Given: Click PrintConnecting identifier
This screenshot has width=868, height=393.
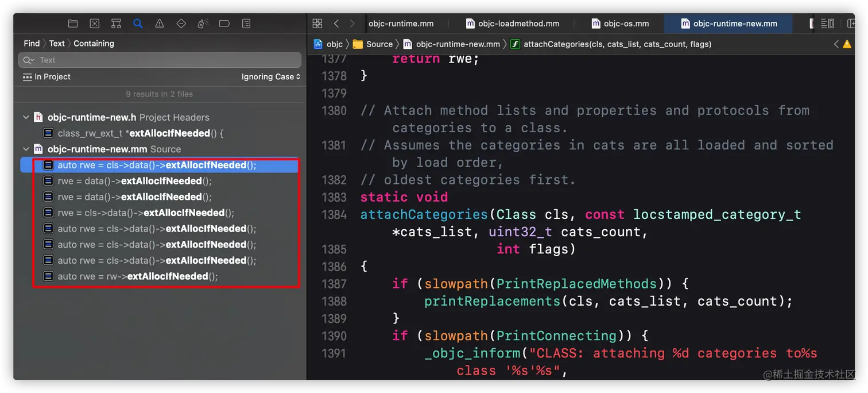Looking at the screenshot, I should pos(556,336).
